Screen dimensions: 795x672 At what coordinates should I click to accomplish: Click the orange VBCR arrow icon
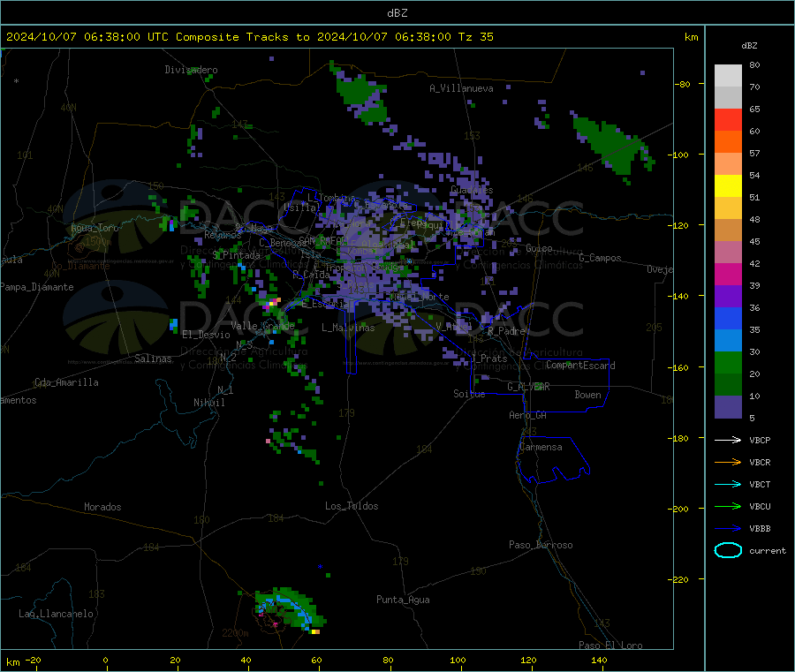pos(728,462)
